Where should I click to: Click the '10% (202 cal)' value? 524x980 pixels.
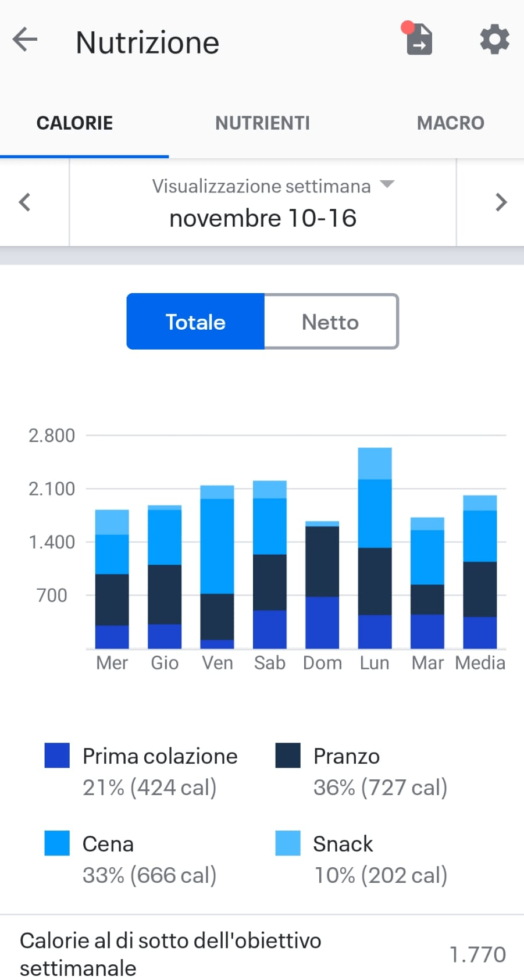(x=381, y=875)
